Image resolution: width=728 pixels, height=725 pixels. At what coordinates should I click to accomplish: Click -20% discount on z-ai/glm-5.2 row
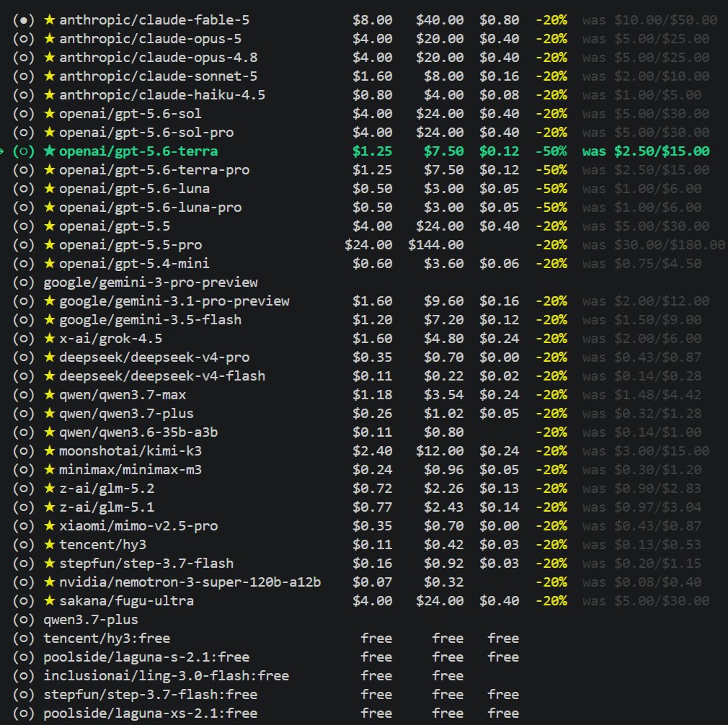[x=551, y=489]
